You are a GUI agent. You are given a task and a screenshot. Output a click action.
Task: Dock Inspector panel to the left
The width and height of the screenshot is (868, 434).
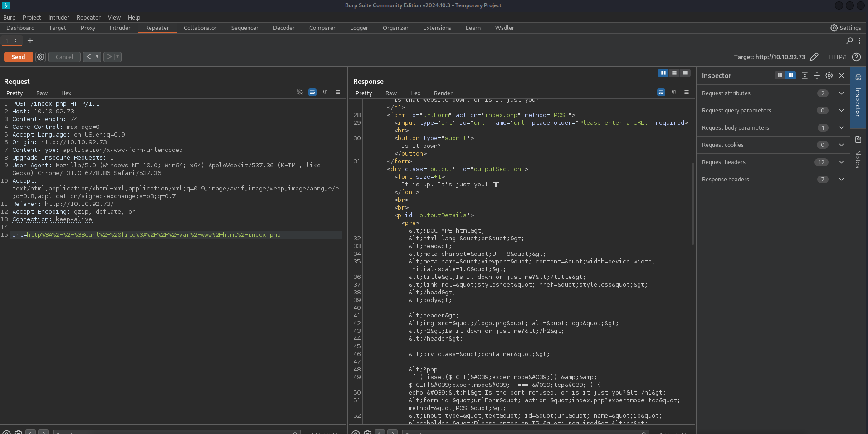point(780,75)
